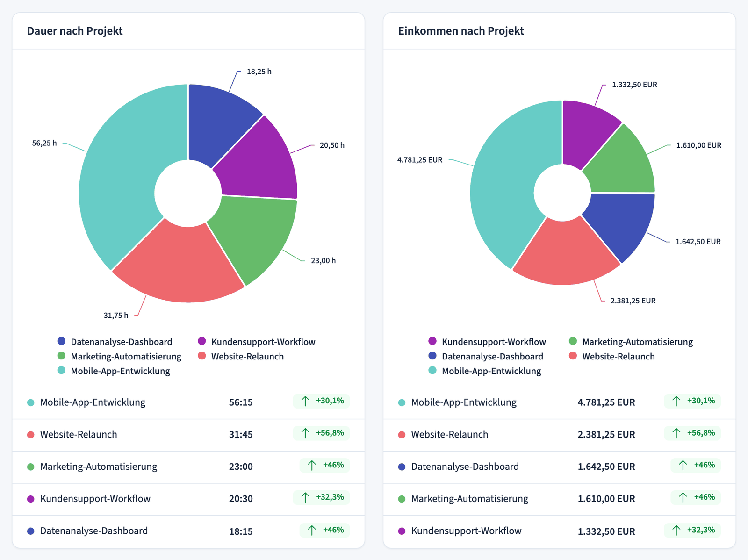
Task: Click the 31,75 h chart label
Action: (x=116, y=316)
